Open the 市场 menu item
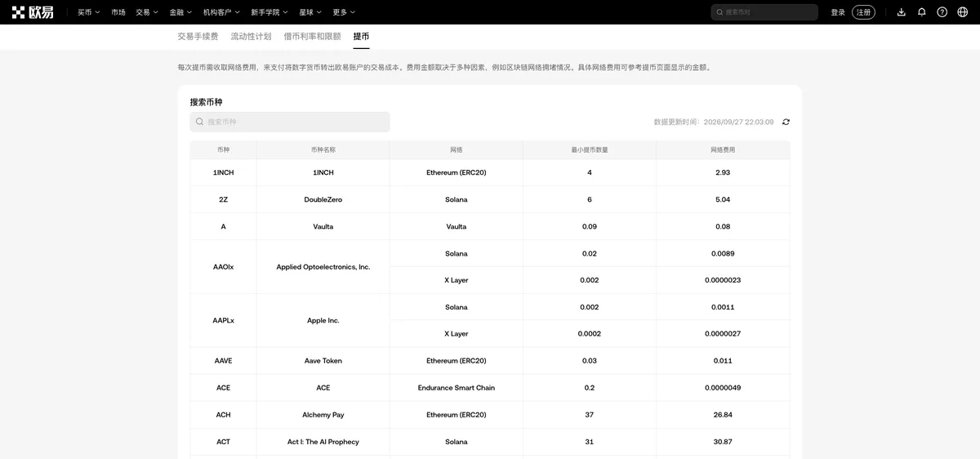This screenshot has height=459, width=980. pyautogui.click(x=118, y=12)
